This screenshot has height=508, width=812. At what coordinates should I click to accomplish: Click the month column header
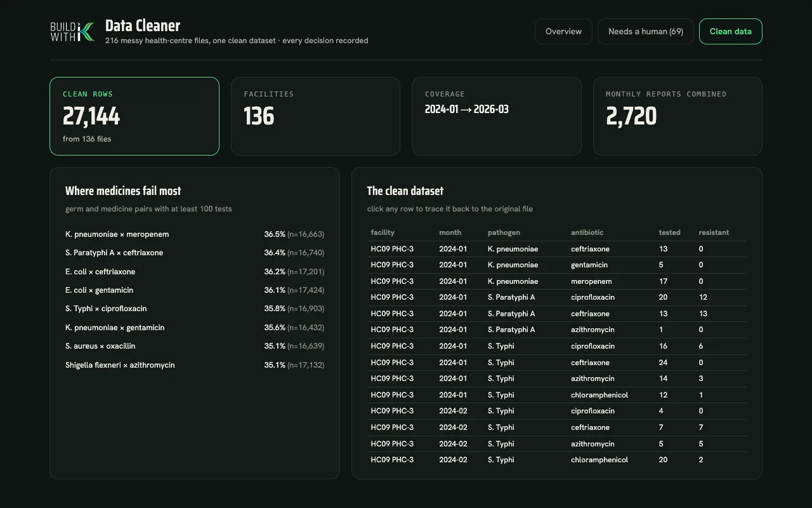coord(450,232)
